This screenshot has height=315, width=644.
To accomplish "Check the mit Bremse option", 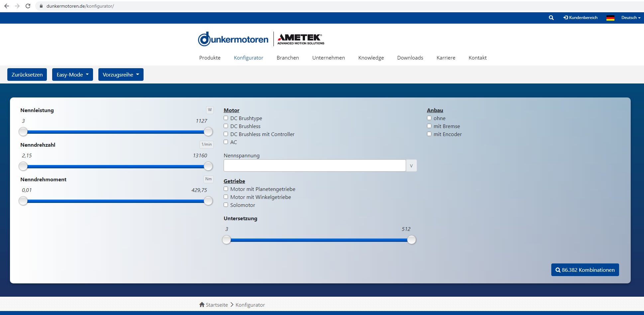I will point(429,126).
